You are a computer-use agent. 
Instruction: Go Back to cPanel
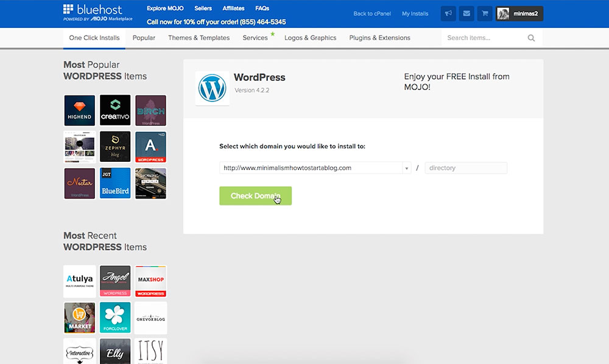tap(372, 13)
